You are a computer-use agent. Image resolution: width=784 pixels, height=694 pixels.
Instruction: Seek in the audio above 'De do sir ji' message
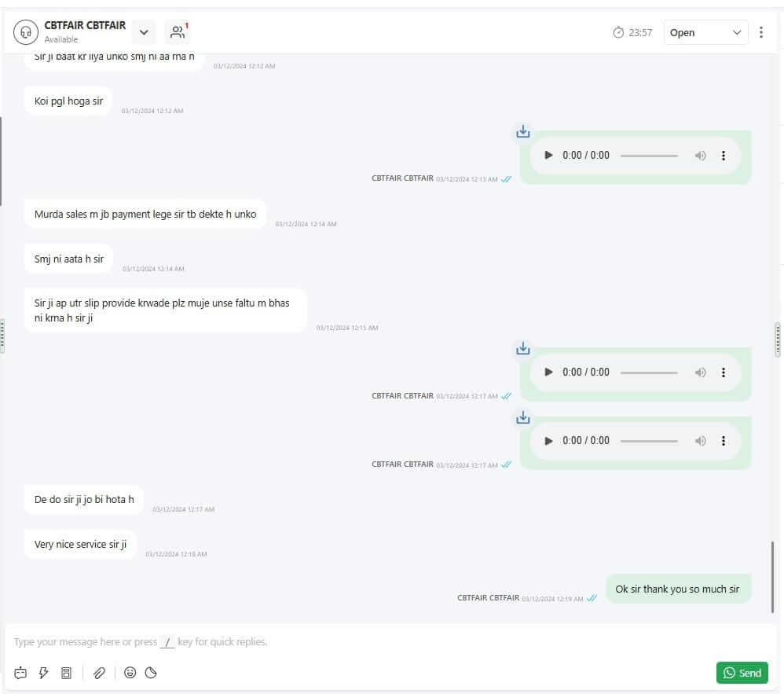click(649, 441)
